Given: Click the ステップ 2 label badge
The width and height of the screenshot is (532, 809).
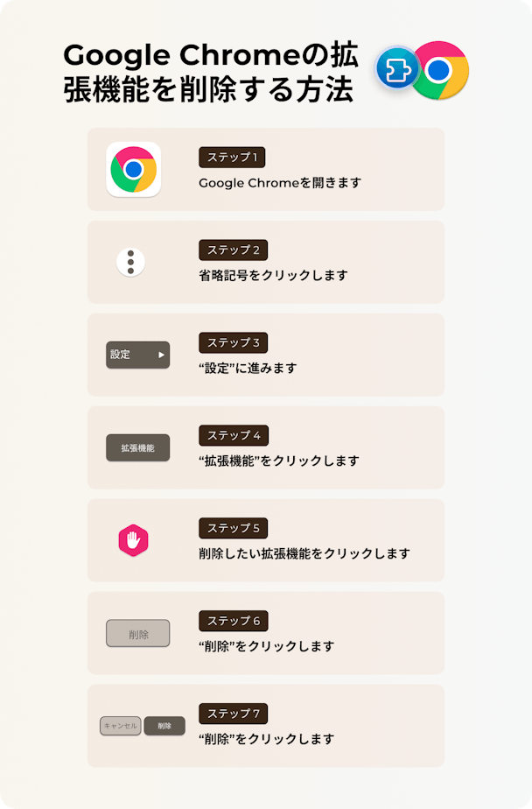Looking at the screenshot, I should click(x=233, y=250).
